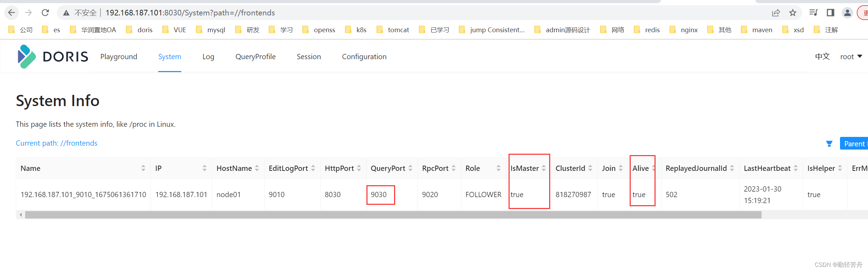
Task: Sort table by LastHeartbeat column
Action: coord(796,168)
